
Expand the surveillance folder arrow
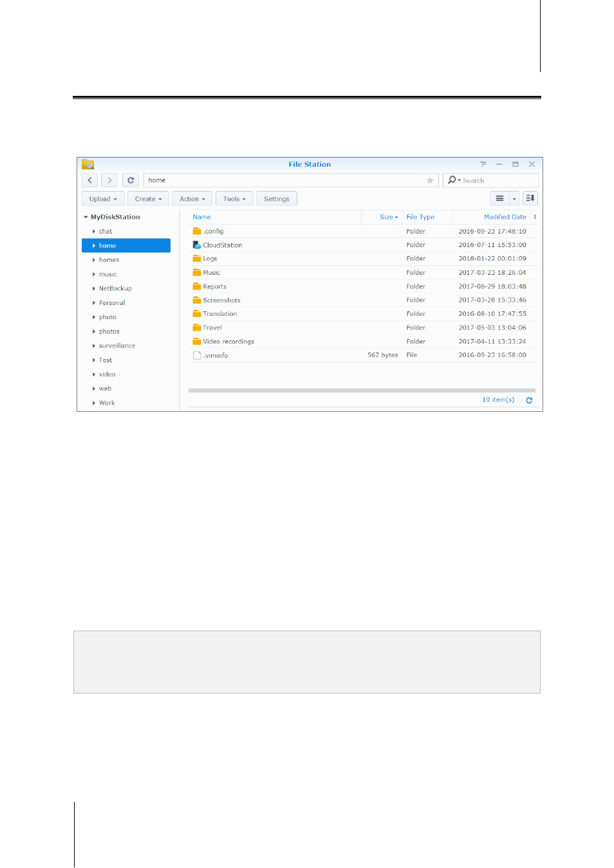click(x=94, y=346)
